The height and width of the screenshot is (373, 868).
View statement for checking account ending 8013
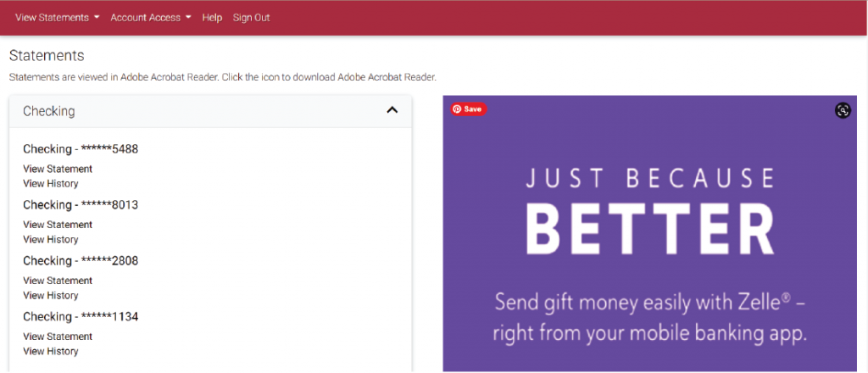(x=58, y=225)
